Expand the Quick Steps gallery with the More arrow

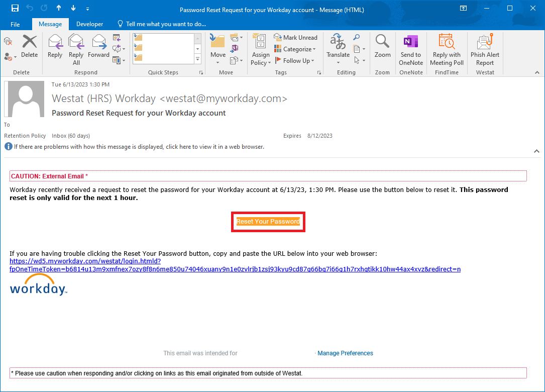click(198, 59)
